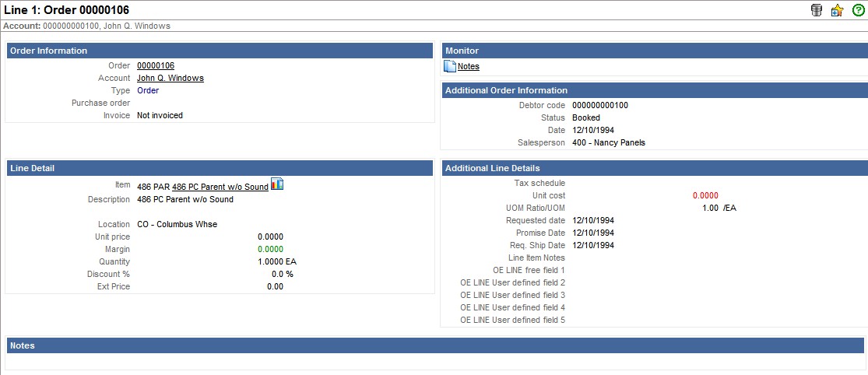Click the Monitor section header
Viewport: 868px width, 375px height.
coord(654,51)
